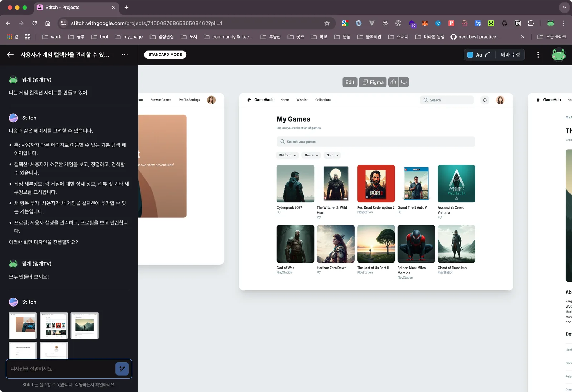Screen dimensions: 572x392
Task: Select the Wishlist nav item
Action: coord(302,100)
